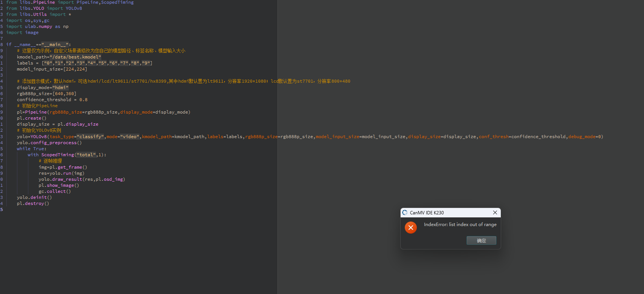Click the "classify" string in the YOLOv8 call
The width and height of the screenshot is (644, 294).
coord(90,137)
